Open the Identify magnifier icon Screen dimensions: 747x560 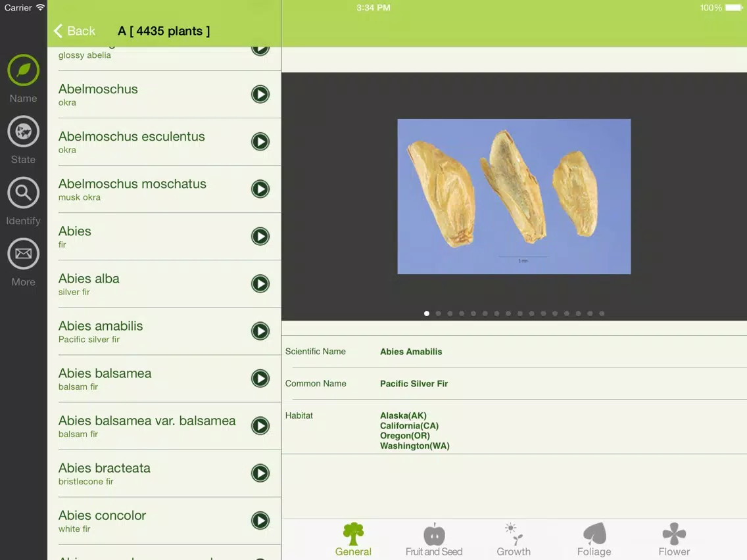[23, 193]
